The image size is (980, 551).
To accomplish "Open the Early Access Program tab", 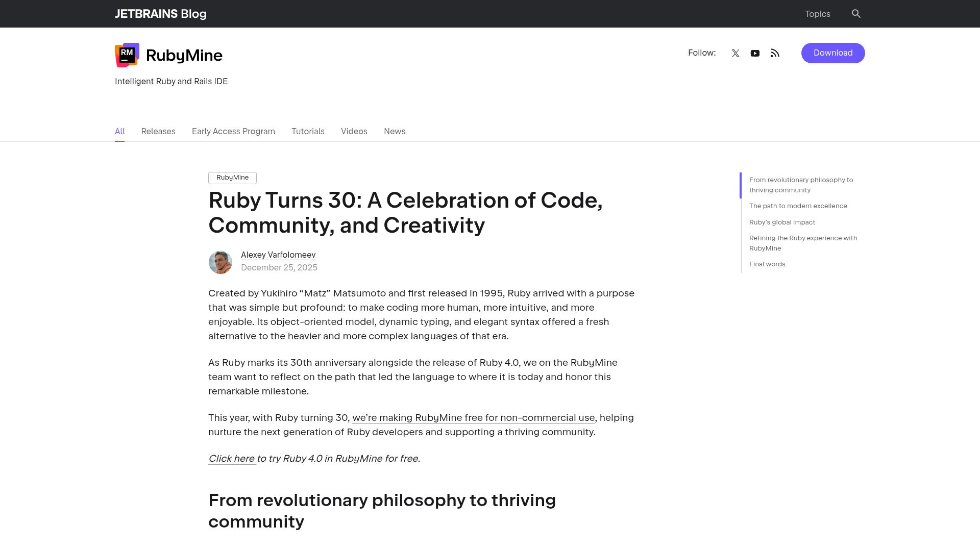I will tap(233, 131).
